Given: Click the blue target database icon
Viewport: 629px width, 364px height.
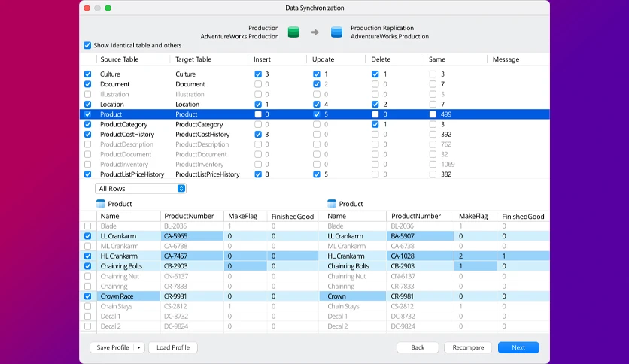Looking at the screenshot, I should coord(336,32).
